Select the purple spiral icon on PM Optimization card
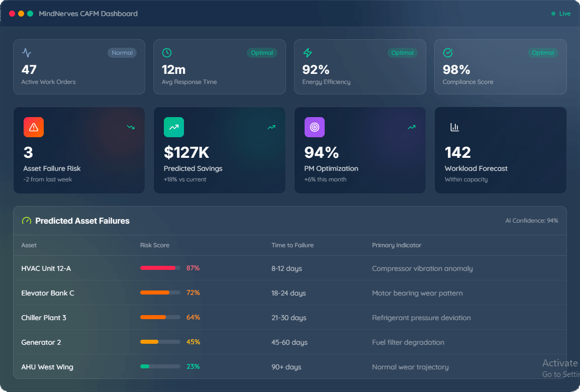This screenshot has height=392, width=580. tap(314, 127)
